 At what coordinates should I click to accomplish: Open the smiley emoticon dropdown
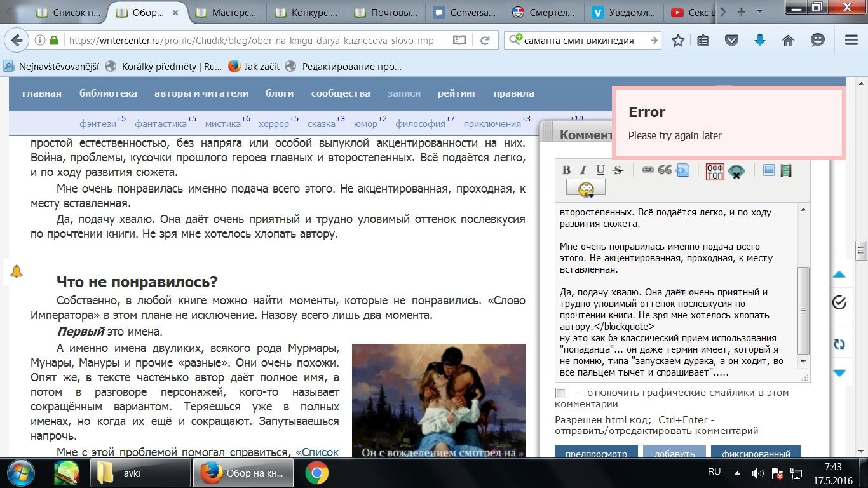point(586,188)
